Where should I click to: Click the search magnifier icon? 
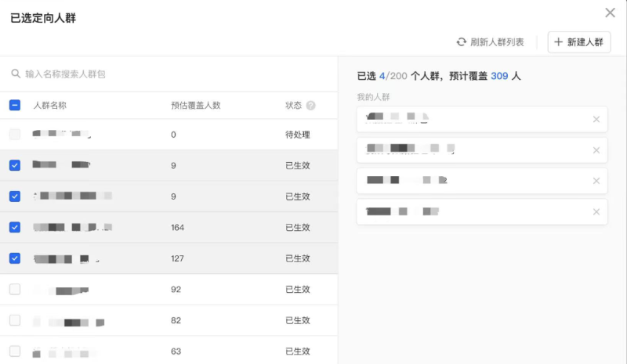[x=16, y=74]
